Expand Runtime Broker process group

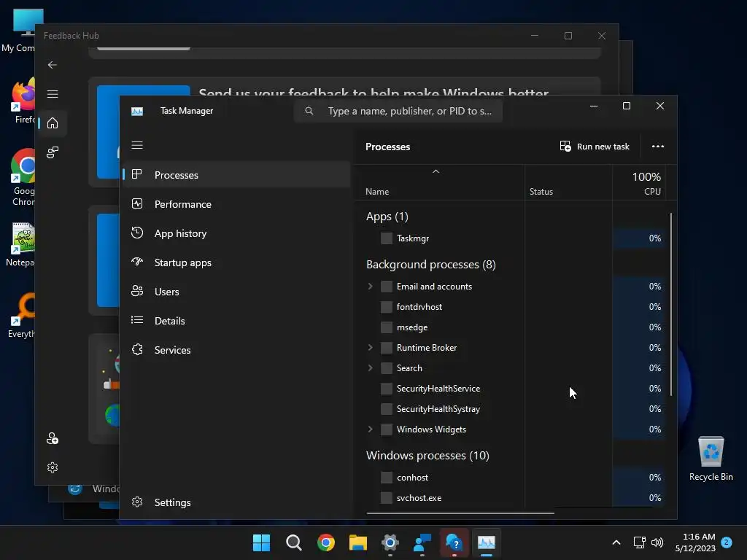click(x=370, y=348)
